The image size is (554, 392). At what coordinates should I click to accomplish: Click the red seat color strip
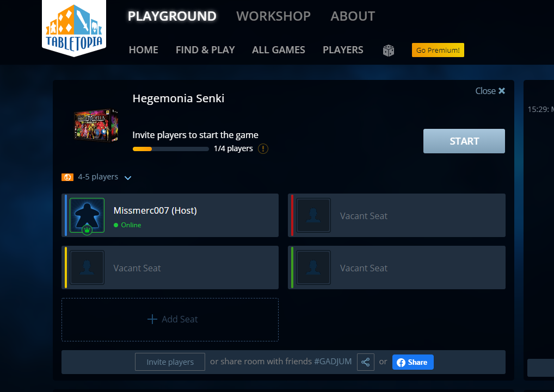(292, 215)
